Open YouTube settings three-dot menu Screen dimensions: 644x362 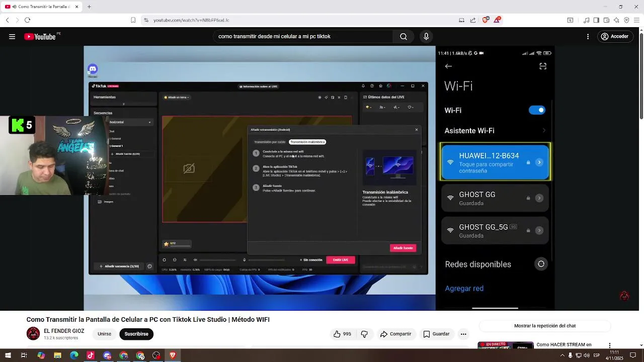[588, 37]
